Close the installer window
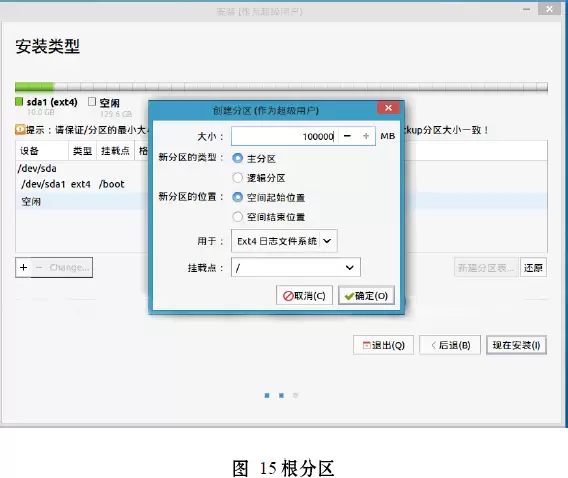568x478 pixels. (549, 9)
